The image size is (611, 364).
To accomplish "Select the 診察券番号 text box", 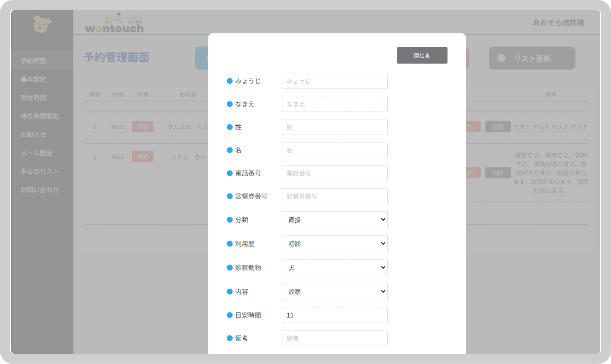I will pos(334,196).
